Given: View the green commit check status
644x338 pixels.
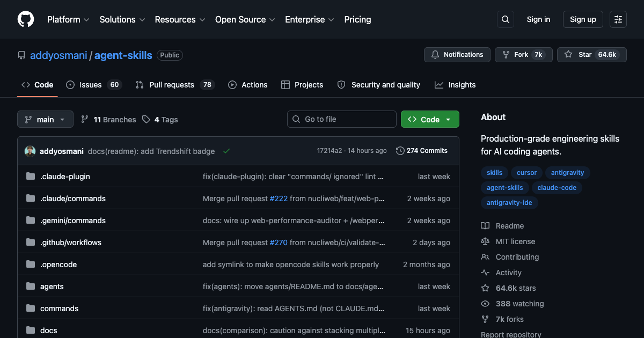Looking at the screenshot, I should tap(226, 151).
